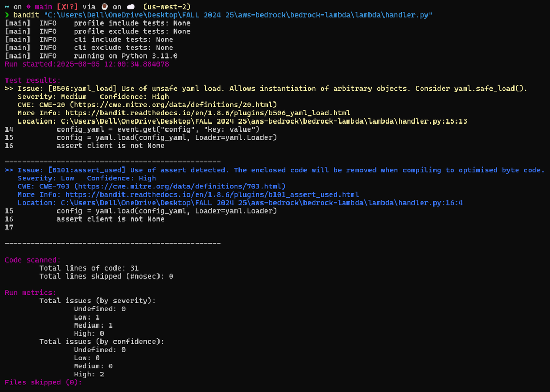This screenshot has height=392, width=550.
Task: Click the 'Test results:' heading
Action: tap(33, 81)
